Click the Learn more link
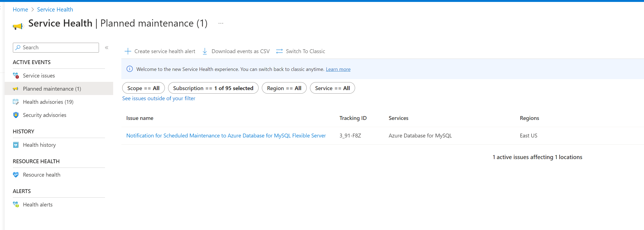Viewport: 644px width, 230px height. (x=338, y=69)
